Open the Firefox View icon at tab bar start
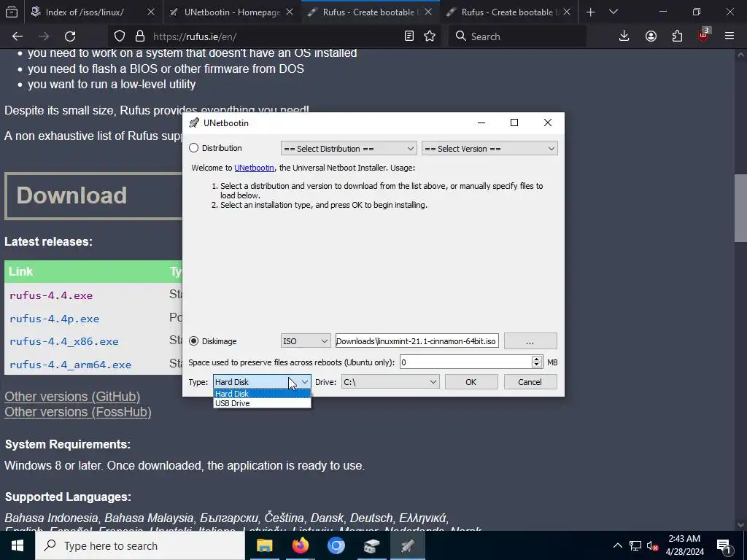 click(12, 12)
